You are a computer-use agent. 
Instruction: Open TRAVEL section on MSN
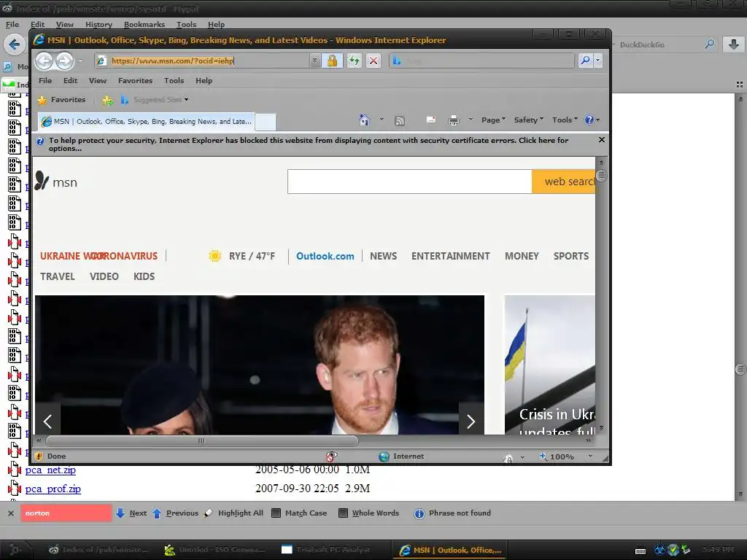click(x=57, y=276)
